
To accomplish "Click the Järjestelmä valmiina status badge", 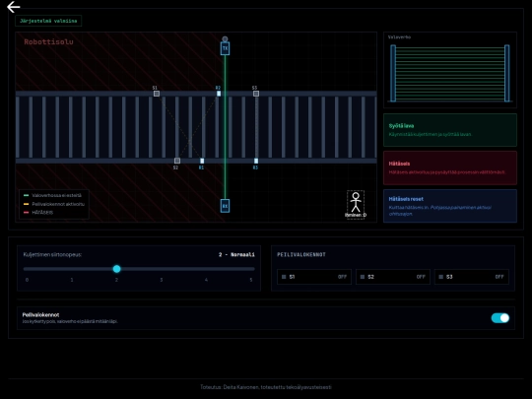I will point(48,21).
